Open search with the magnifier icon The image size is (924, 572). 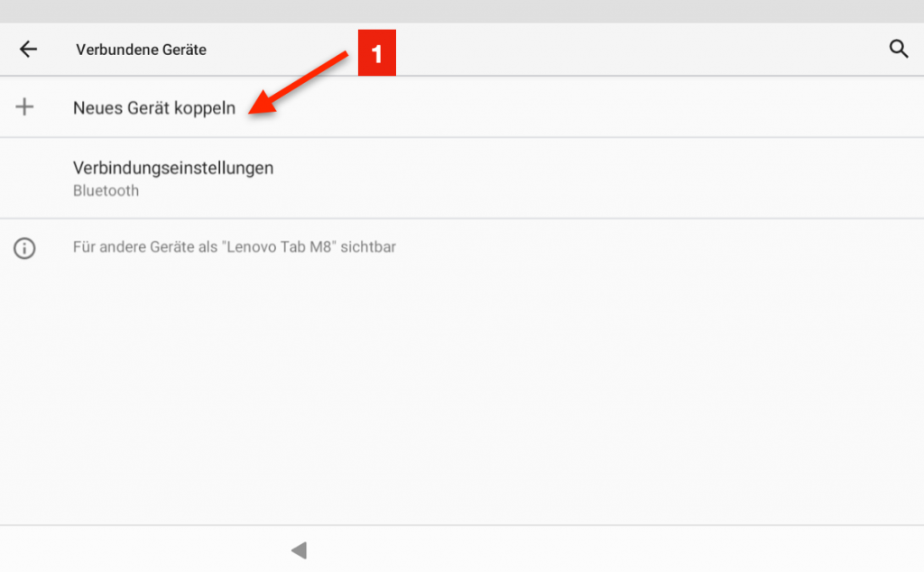point(898,50)
